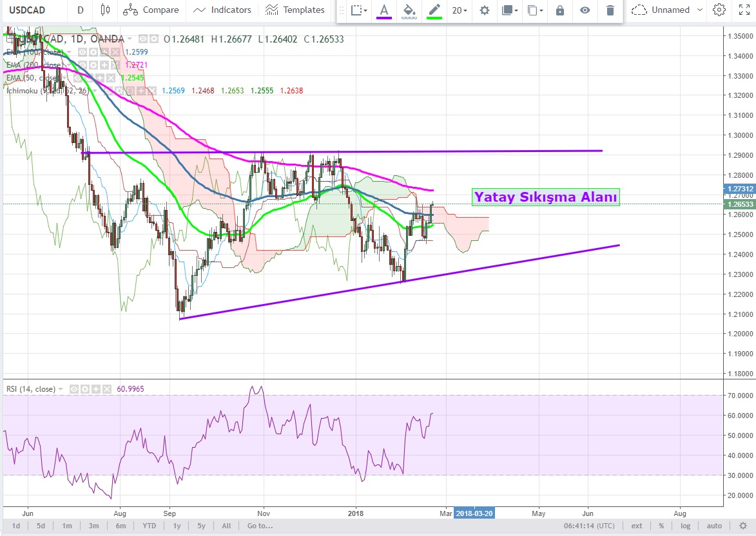The width and height of the screenshot is (756, 536).
Task: Open drawing settings via the gear icon
Action: (x=484, y=10)
